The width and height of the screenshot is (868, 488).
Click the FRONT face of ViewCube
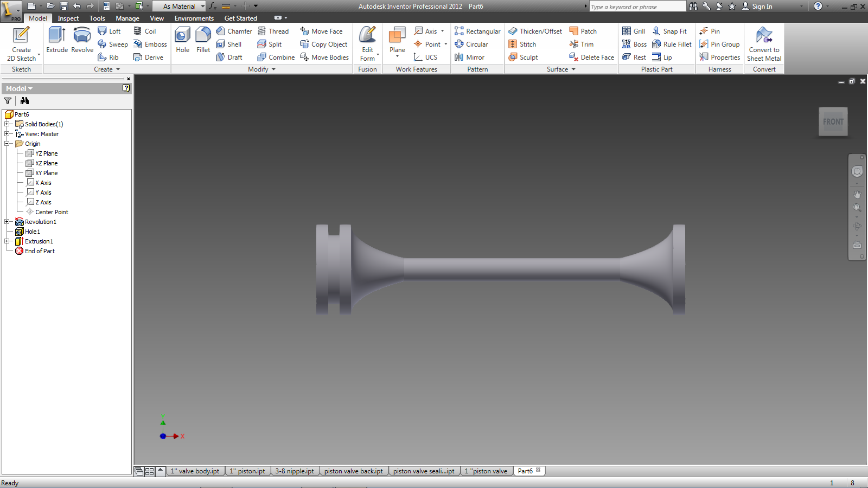[833, 122]
